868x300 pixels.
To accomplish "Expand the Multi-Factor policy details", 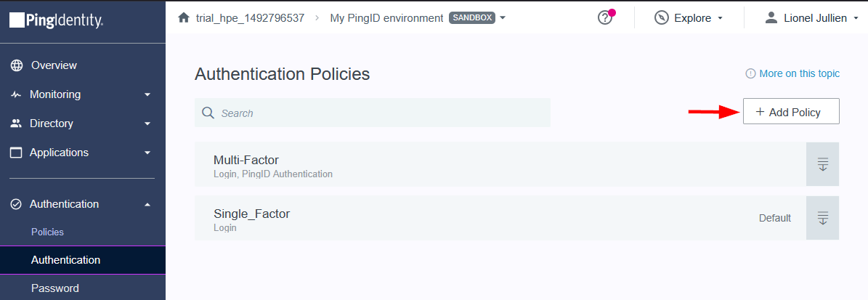I will point(823,164).
